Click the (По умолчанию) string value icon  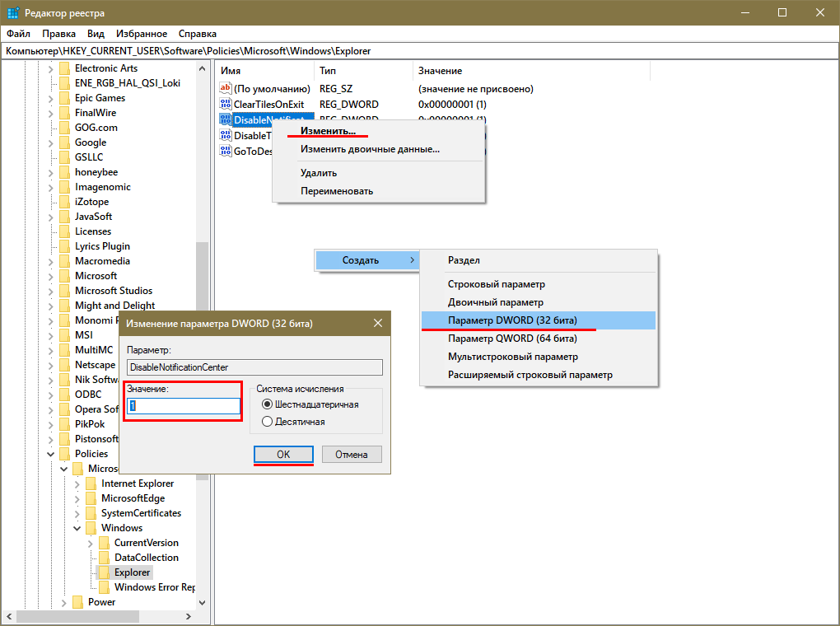tap(226, 89)
